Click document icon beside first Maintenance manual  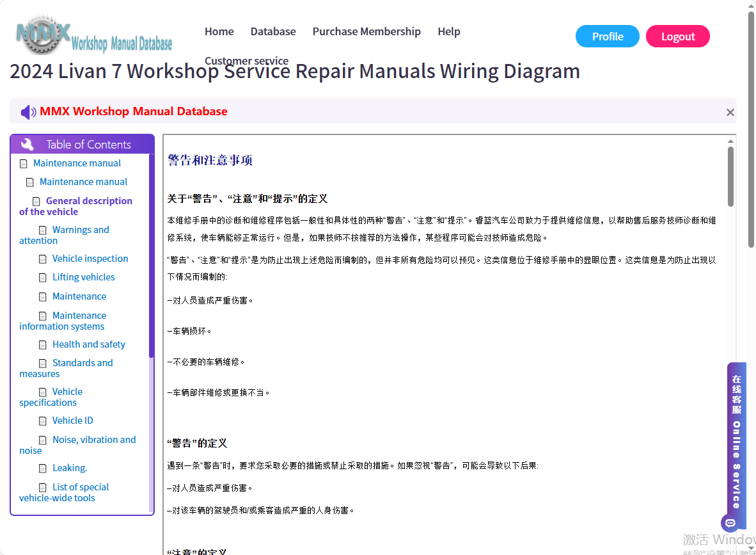[23, 164]
